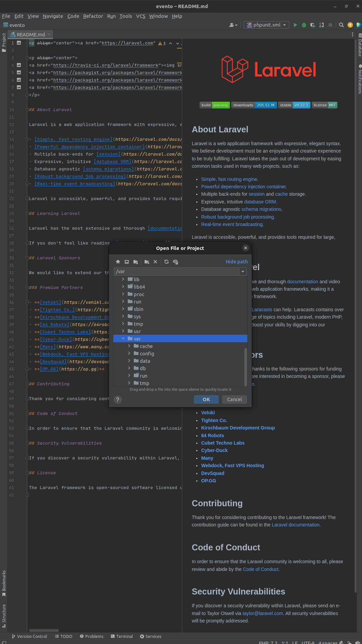Click the image gutter icon on line 1
The height and width of the screenshot is (644, 362).
click(19, 43)
